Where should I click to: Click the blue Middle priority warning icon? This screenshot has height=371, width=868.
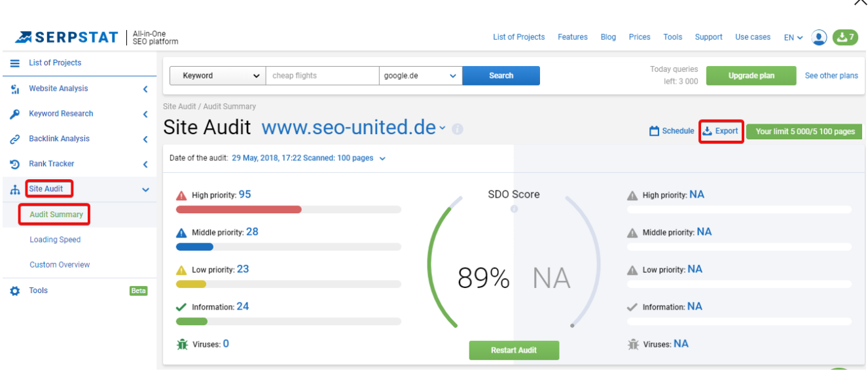click(x=181, y=232)
